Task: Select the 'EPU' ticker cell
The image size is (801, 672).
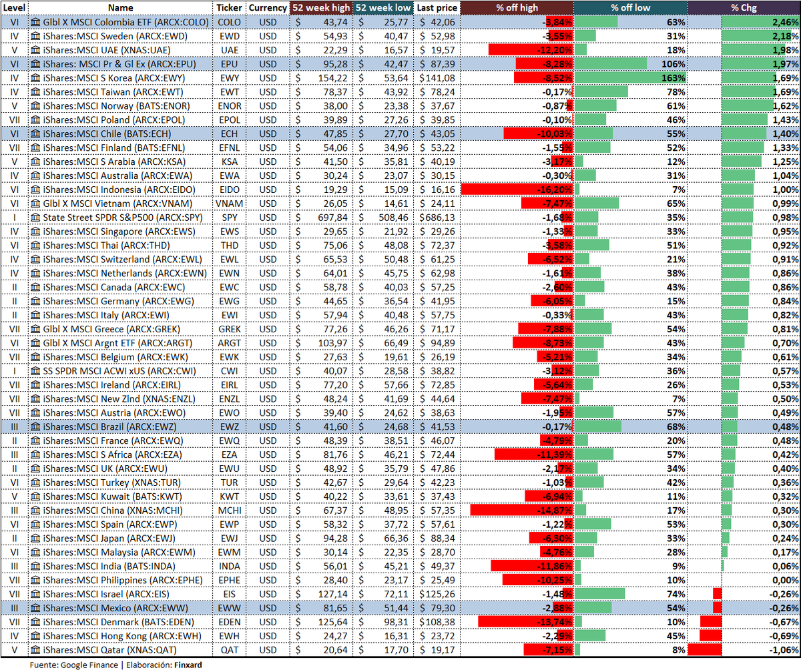Action: coord(230,64)
